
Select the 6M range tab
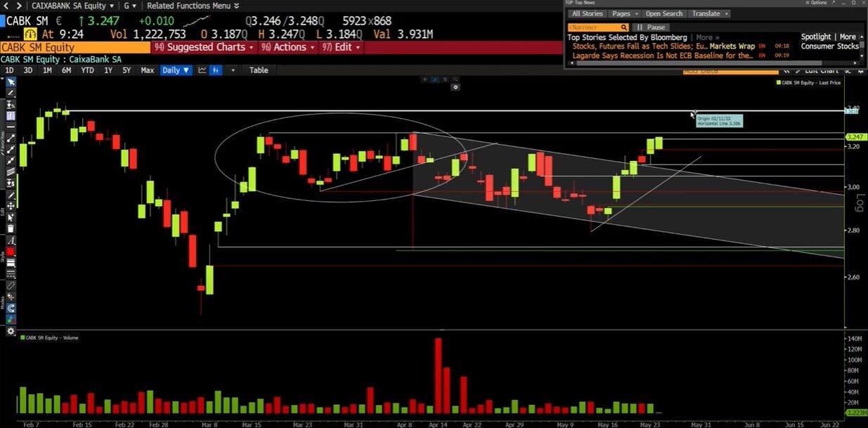66,70
